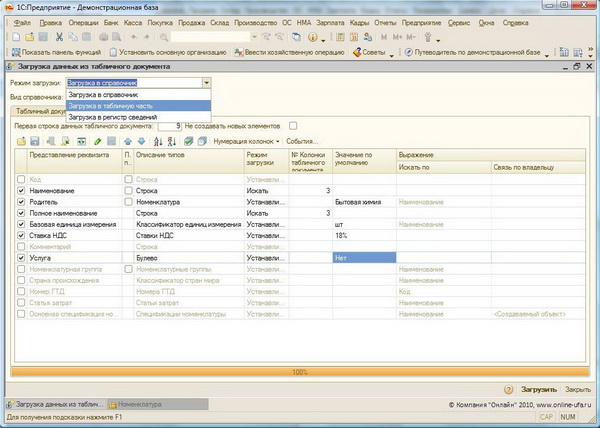The height and width of the screenshot is (428, 600).
Task: Click the Copy windows icon in main toolbar
Action: click(296, 37)
